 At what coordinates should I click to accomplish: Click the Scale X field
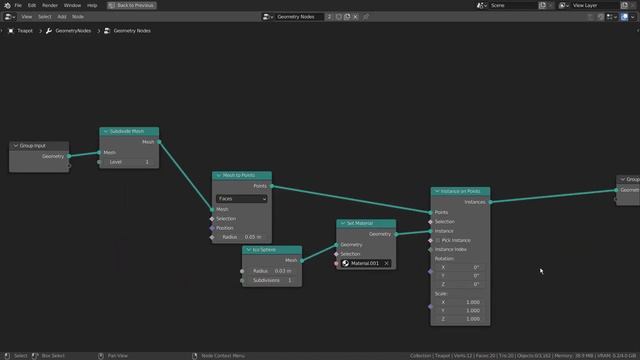click(460, 302)
